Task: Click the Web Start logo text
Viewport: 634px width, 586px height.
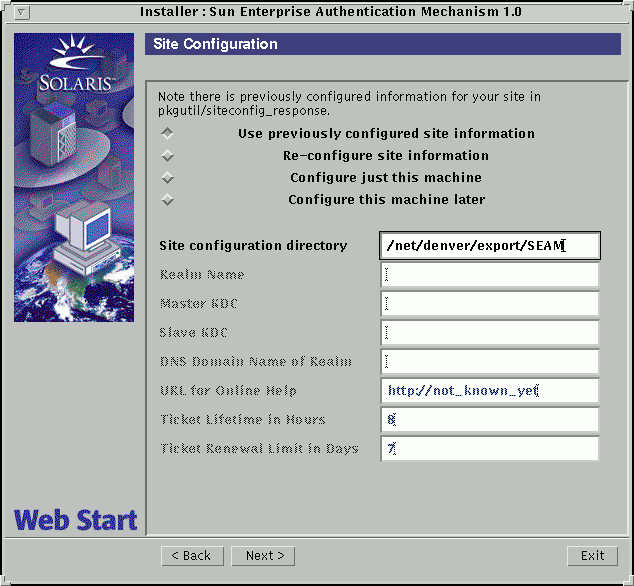Action: pyautogui.click(x=76, y=520)
